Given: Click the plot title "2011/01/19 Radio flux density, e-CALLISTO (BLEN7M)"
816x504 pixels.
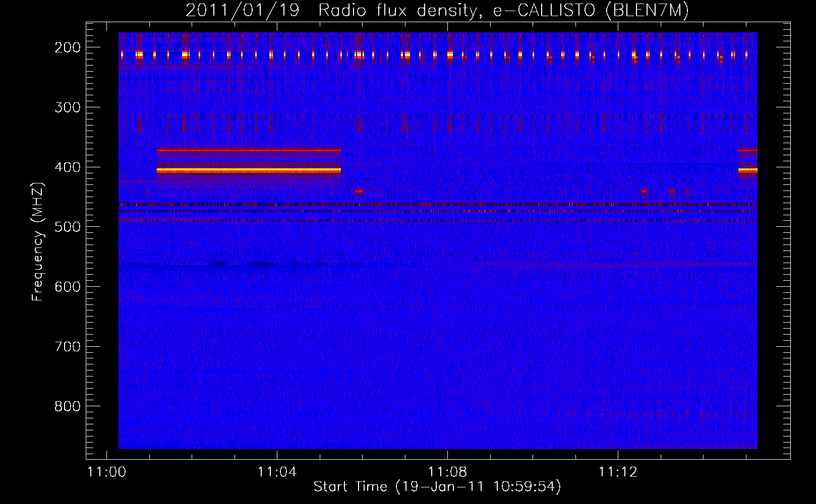Looking at the screenshot, I should coord(437,10).
